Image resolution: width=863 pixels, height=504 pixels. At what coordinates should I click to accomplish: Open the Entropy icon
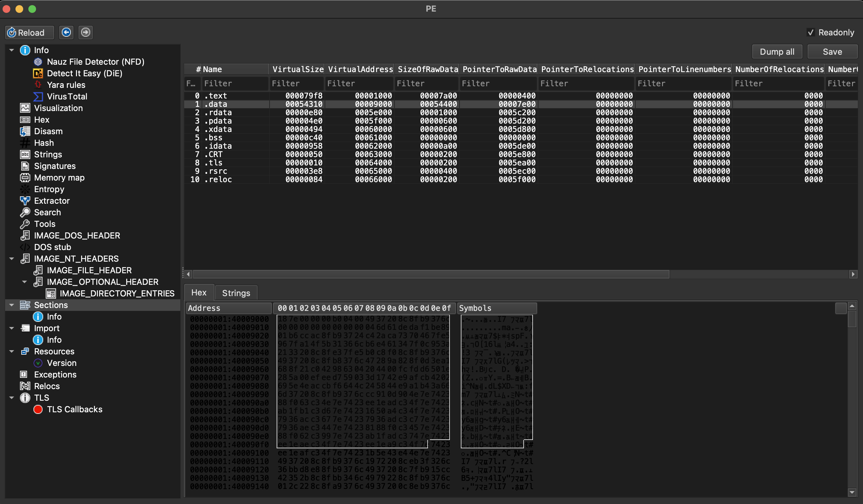25,189
